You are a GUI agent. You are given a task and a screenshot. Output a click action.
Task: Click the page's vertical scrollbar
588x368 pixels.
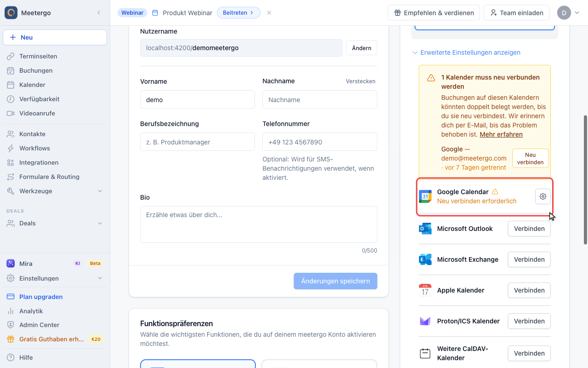(585, 180)
